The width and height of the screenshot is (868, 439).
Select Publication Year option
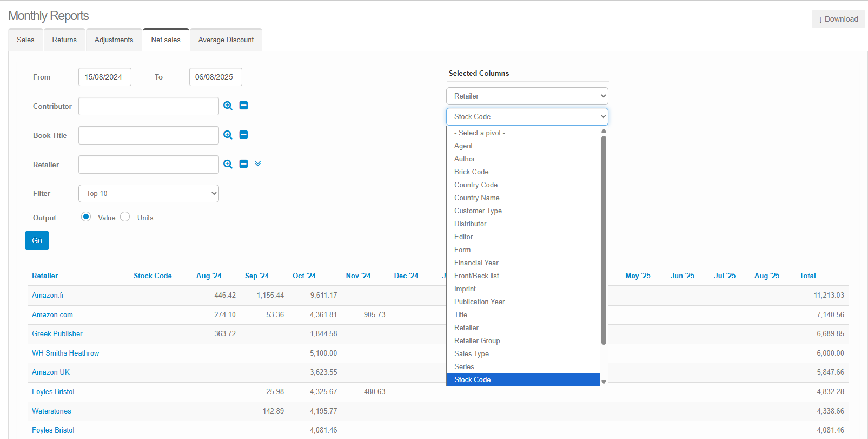pos(523,302)
